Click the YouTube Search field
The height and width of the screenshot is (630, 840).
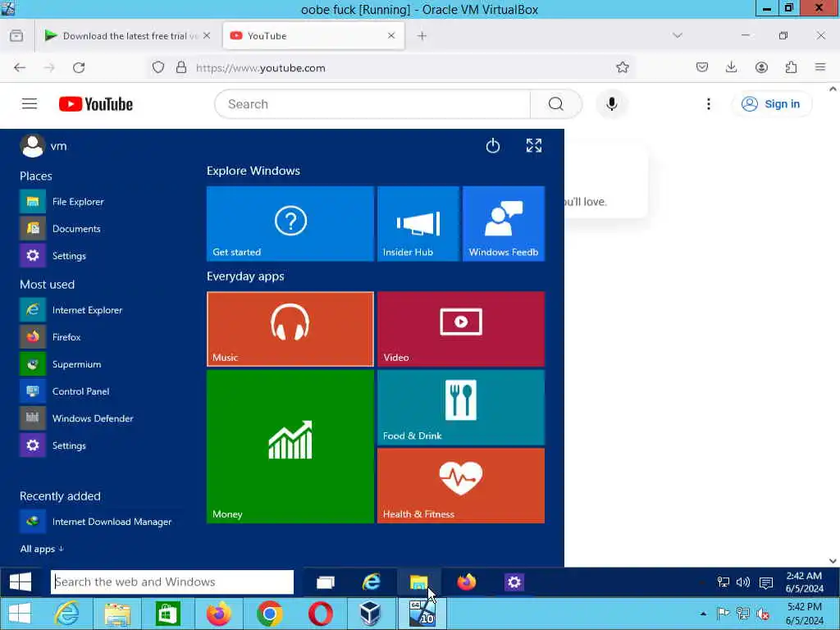[372, 104]
